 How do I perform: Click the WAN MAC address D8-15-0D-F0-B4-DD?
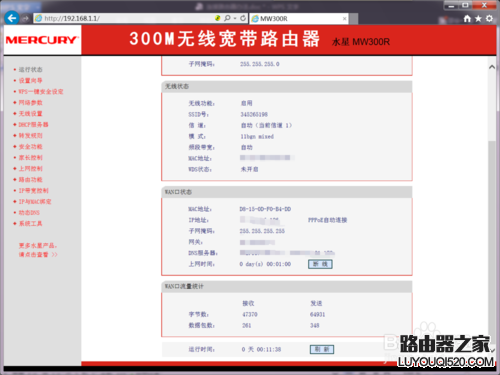(x=265, y=209)
